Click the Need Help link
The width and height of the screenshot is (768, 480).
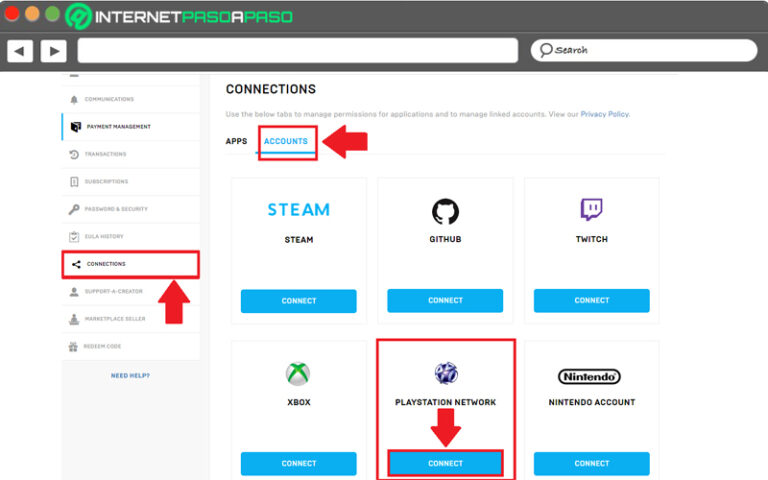pyautogui.click(x=130, y=376)
